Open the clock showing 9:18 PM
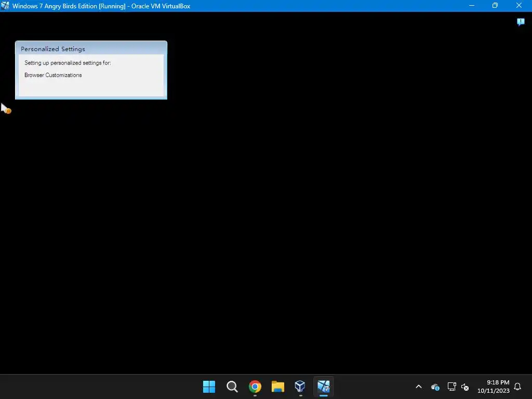Image resolution: width=532 pixels, height=399 pixels. click(494, 387)
